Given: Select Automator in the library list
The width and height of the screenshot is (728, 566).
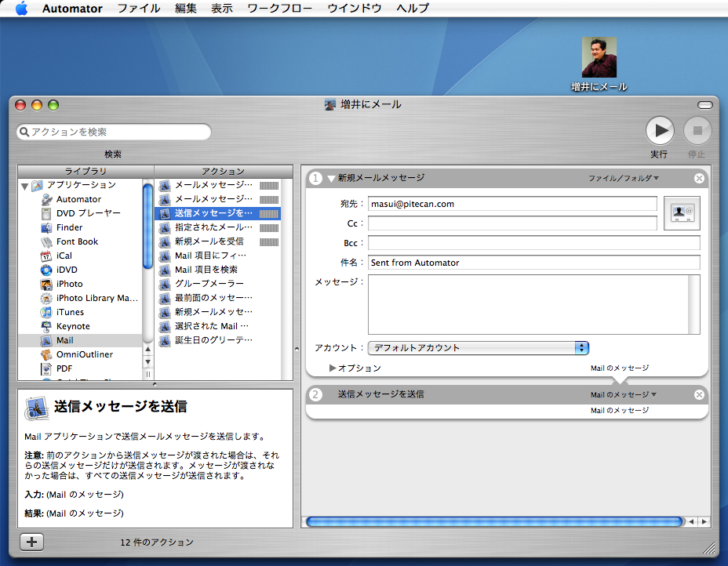Looking at the screenshot, I should (79, 199).
